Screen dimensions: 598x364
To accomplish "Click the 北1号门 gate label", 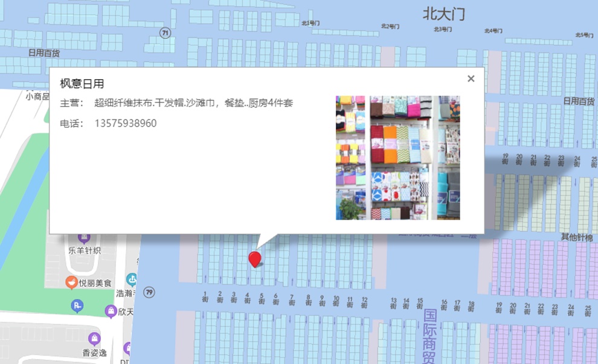I will (x=310, y=23).
